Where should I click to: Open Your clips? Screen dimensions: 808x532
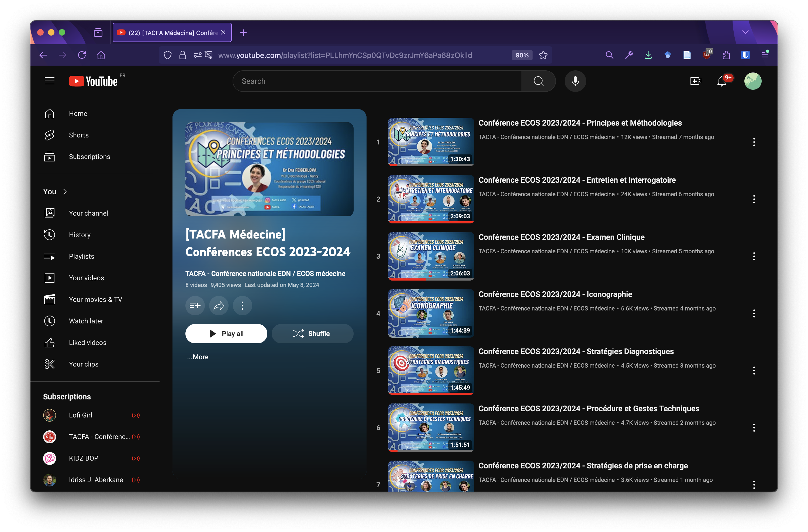95,364
